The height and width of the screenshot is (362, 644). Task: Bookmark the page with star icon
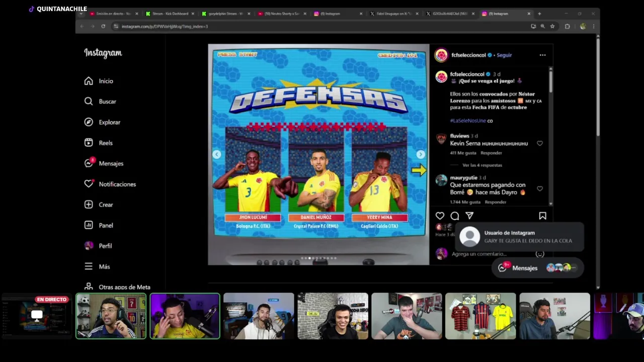coord(552,26)
